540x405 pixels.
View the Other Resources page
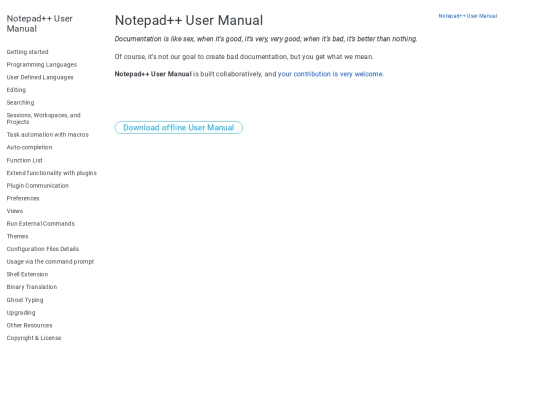click(29, 325)
